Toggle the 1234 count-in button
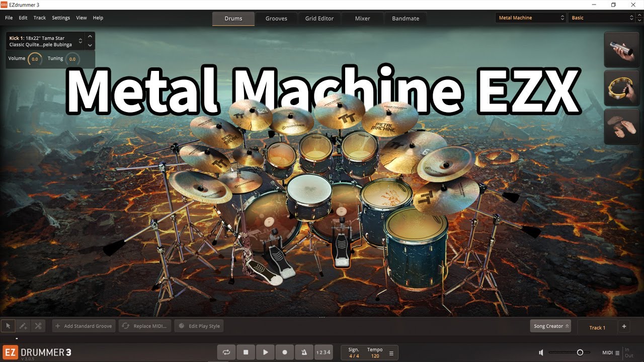The height and width of the screenshot is (362, 644). coord(323,352)
